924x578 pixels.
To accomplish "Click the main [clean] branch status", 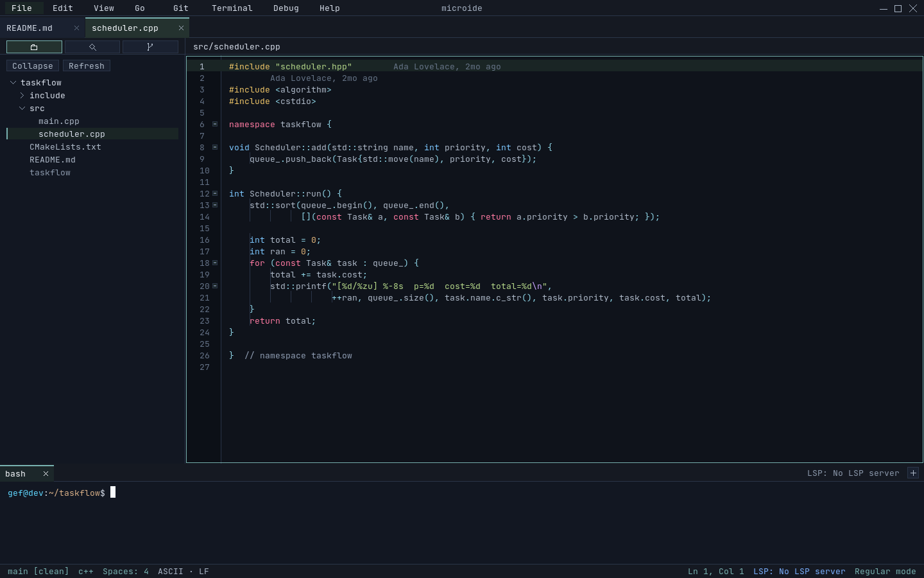I will point(38,571).
